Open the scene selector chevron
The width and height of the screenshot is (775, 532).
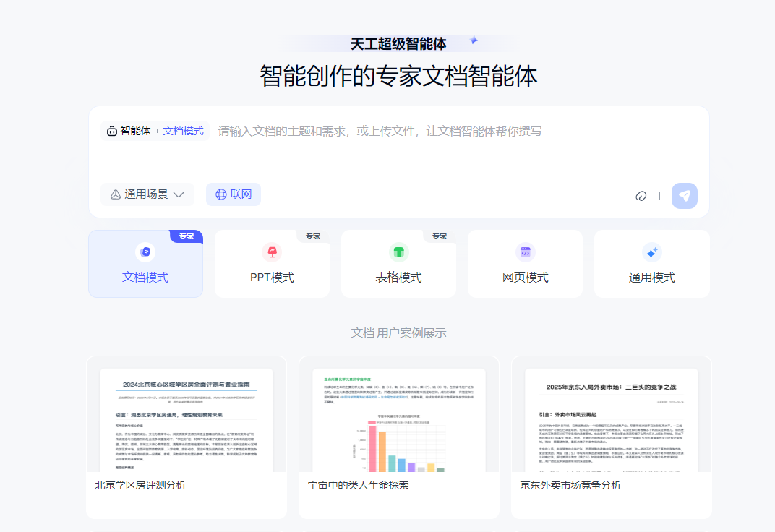tap(180, 194)
